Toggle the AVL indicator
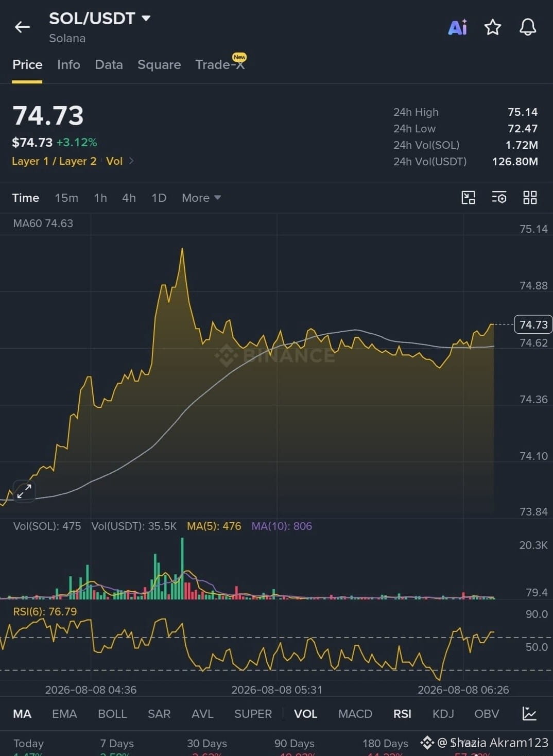Screen dimensions: 553x756 coord(202,714)
